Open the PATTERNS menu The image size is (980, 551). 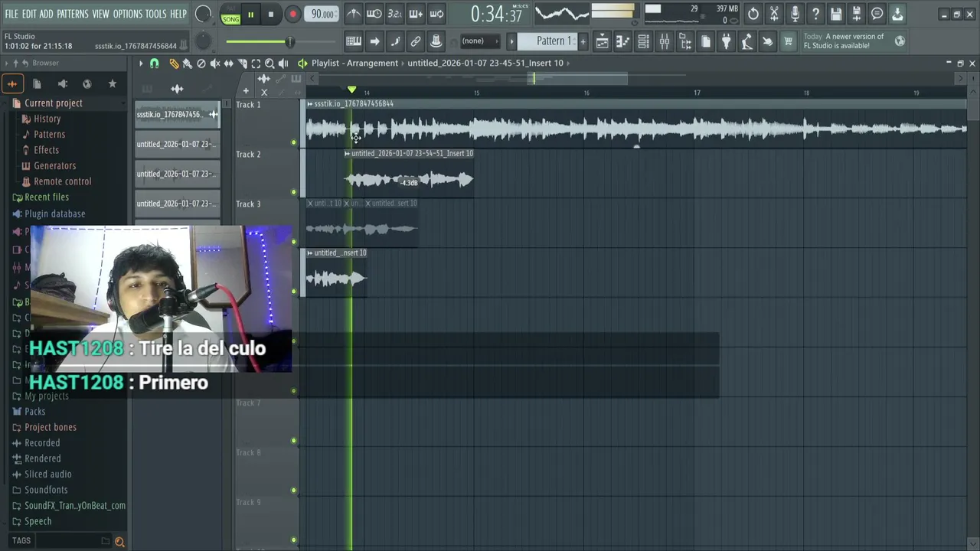pos(73,15)
